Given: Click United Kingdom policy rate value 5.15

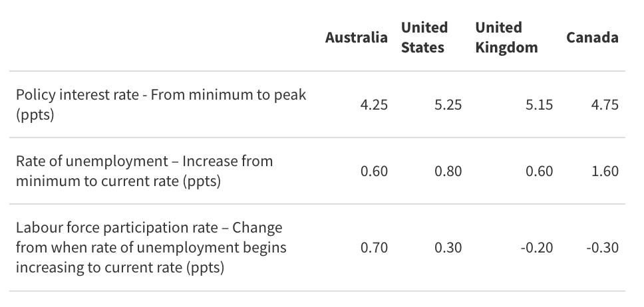Looking at the screenshot, I should (539, 105).
